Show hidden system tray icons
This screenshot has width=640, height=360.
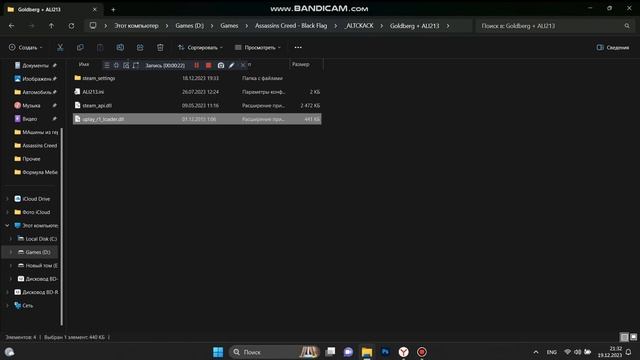coord(536,352)
